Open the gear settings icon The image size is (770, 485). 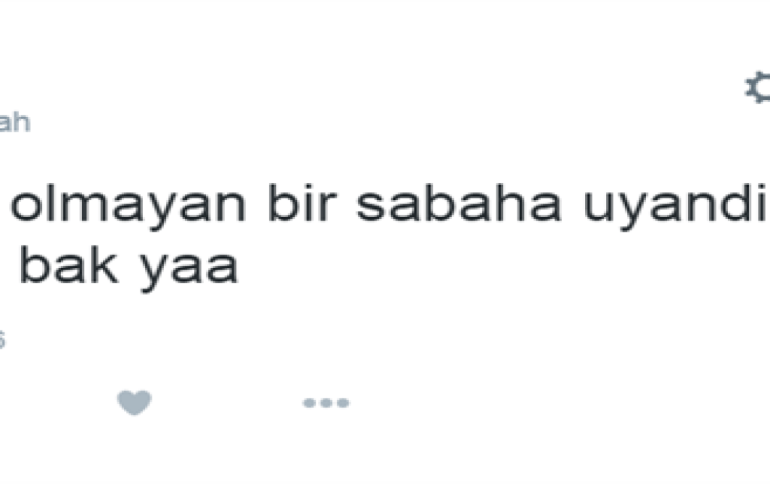(x=758, y=87)
